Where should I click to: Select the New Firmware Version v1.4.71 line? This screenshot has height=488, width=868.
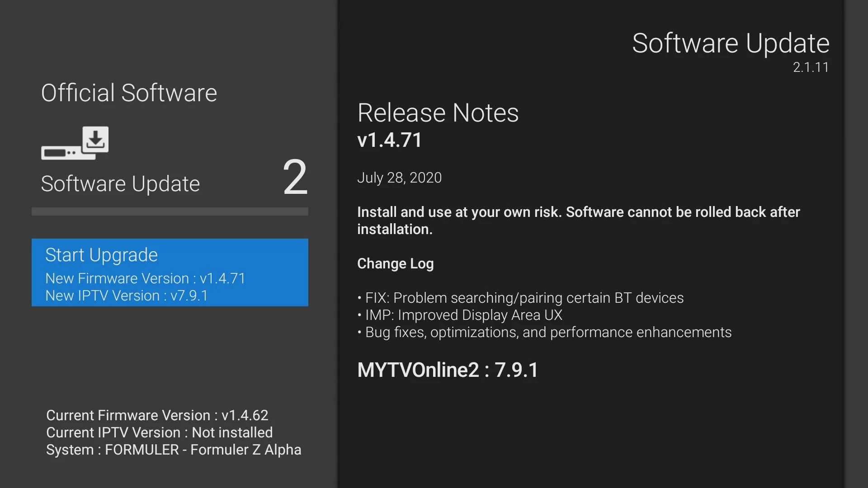145,278
